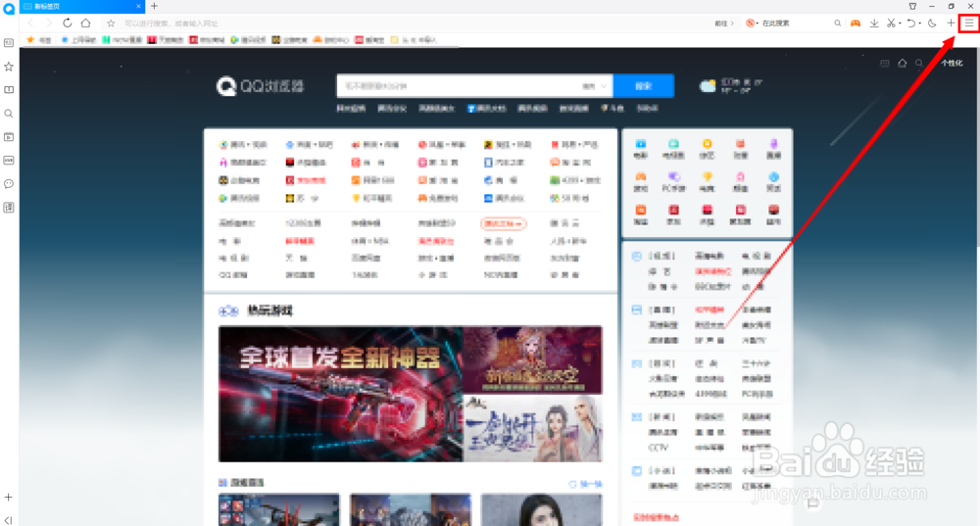Viewport: 980px width, 526px height.
Task: Open the robot game thumbnail at bottom
Action: pos(278,509)
